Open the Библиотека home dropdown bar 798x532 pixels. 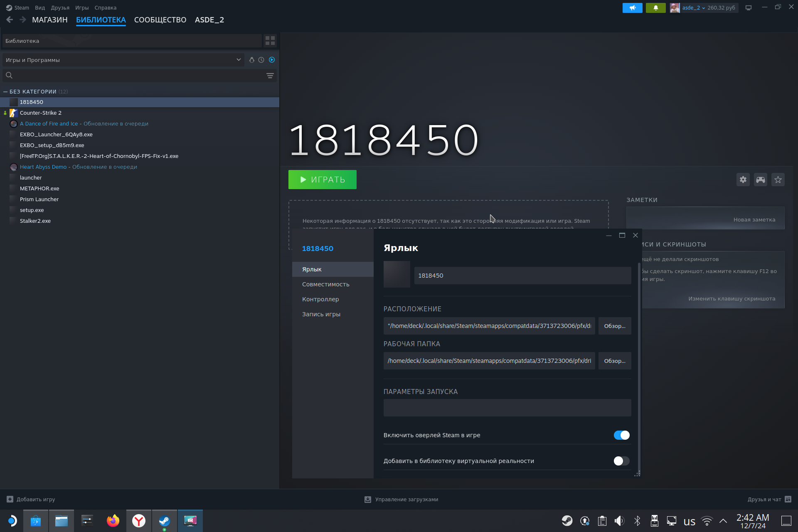[x=132, y=41]
